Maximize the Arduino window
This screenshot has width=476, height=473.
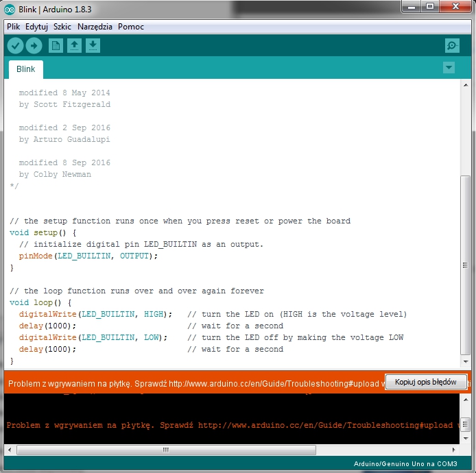430,7
